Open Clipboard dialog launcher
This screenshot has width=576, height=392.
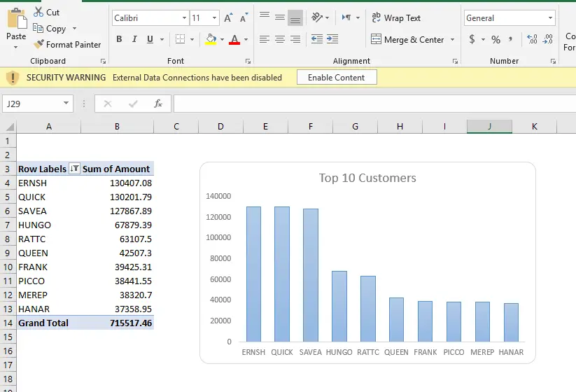(x=103, y=62)
